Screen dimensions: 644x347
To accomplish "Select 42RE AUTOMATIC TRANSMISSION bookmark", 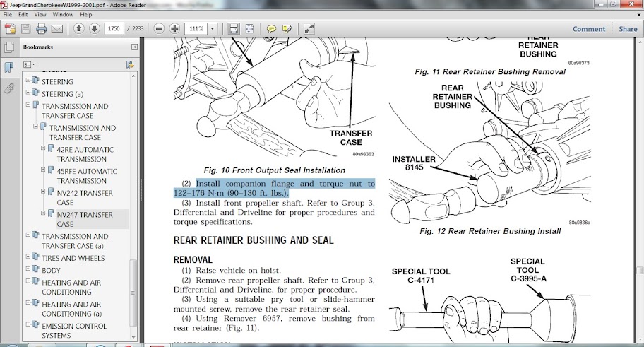I will pyautogui.click(x=85, y=154).
